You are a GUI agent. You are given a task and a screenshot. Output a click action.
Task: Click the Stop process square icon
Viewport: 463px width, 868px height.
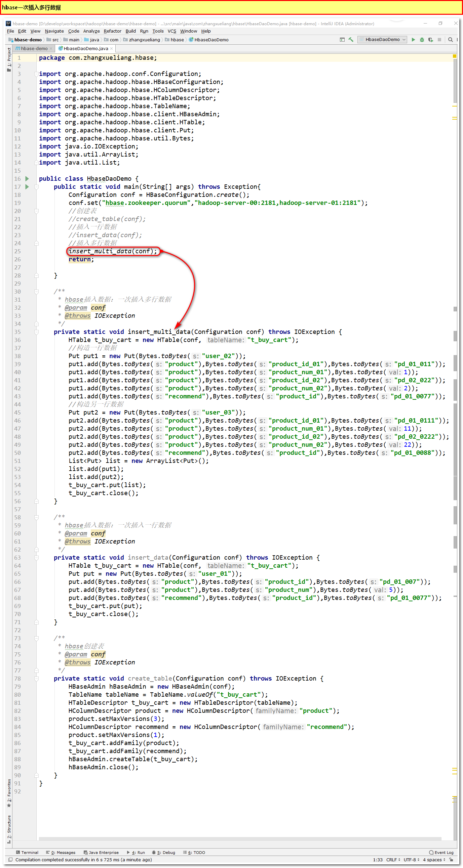pos(439,39)
